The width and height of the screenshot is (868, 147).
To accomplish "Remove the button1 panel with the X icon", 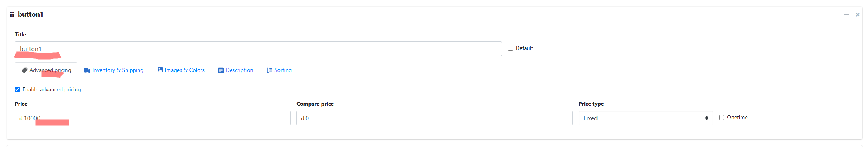I will coord(858,15).
